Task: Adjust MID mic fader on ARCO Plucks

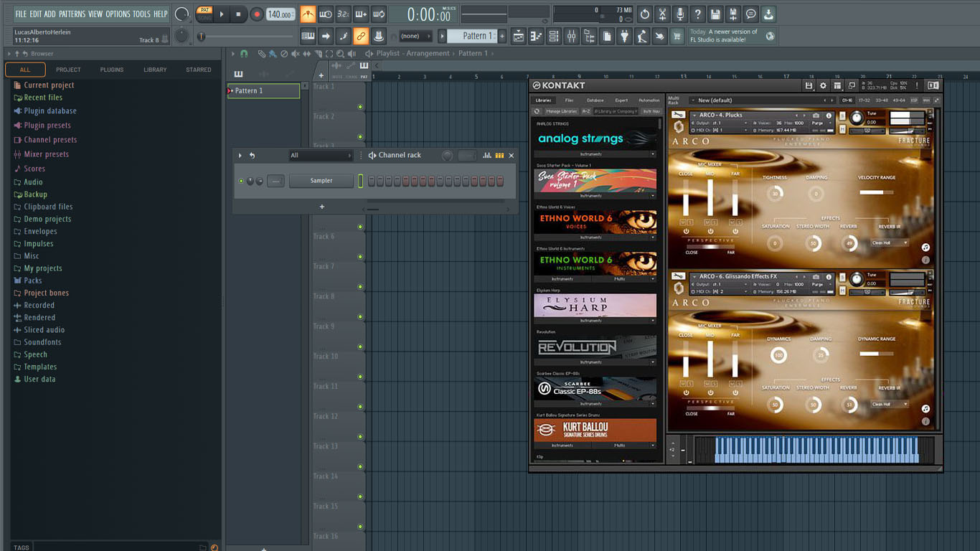Action: pos(710,197)
